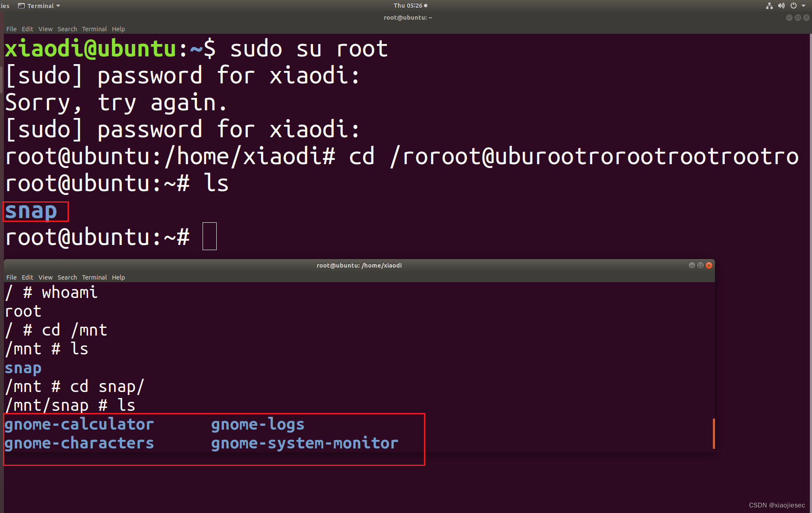Click the gnome-characters directory listing
Screen dimensions: 812x513
[x=79, y=443]
